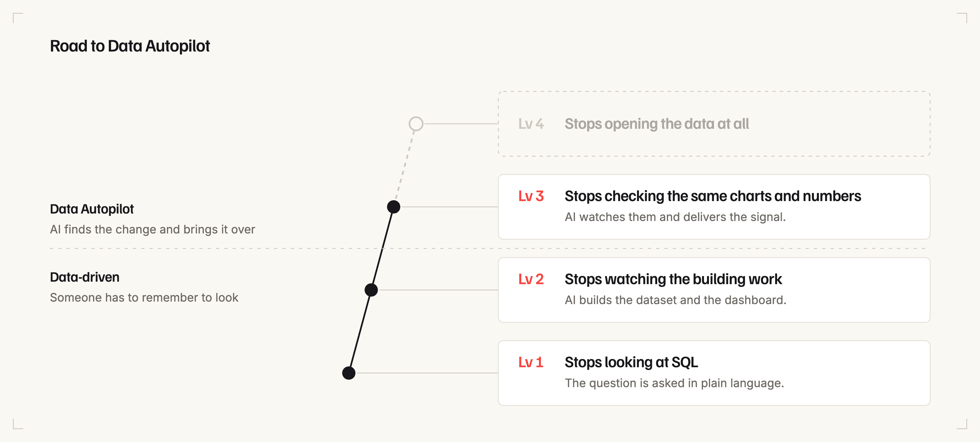The height and width of the screenshot is (442, 980).
Task: Select the 'Data Autopilot' section heading
Action: [92, 209]
